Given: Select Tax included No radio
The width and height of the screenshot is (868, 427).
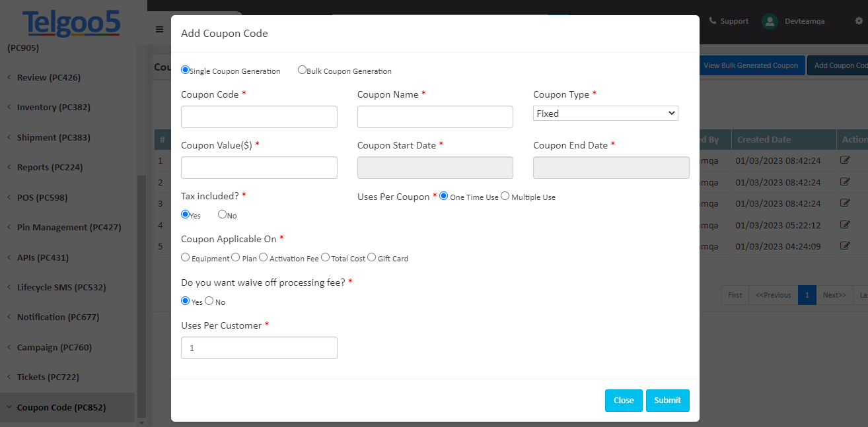Looking at the screenshot, I should click(x=222, y=214).
